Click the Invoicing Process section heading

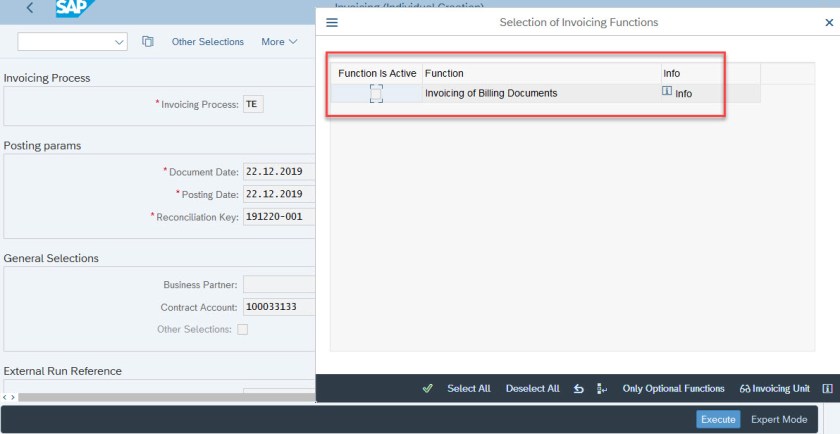47,78
